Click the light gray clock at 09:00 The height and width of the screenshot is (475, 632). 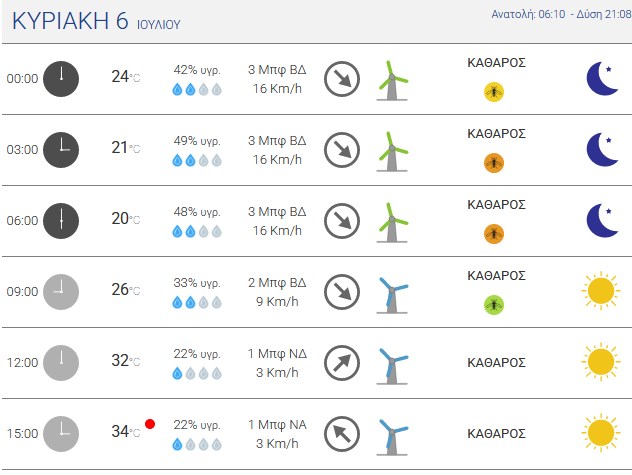61,292
